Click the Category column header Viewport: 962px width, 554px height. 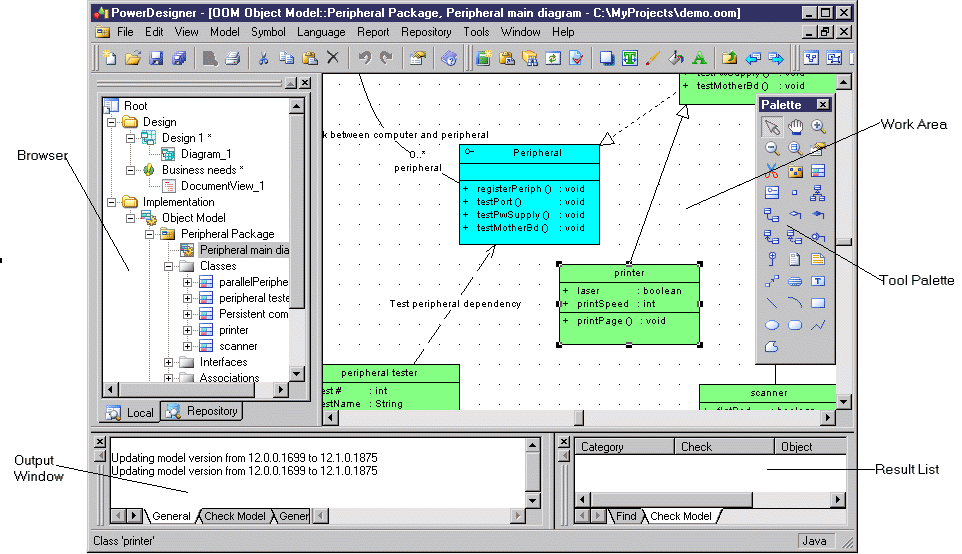(x=624, y=447)
